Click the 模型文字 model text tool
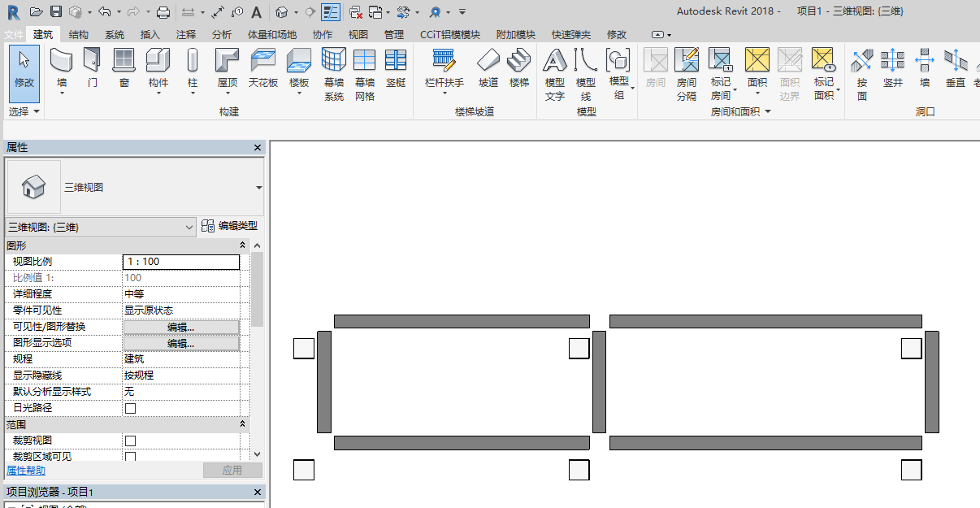The height and width of the screenshot is (508, 980). (x=554, y=74)
